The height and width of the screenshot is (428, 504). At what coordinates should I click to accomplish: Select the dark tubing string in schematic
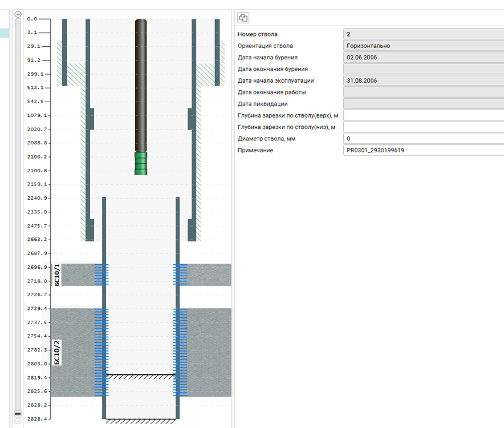point(140,86)
